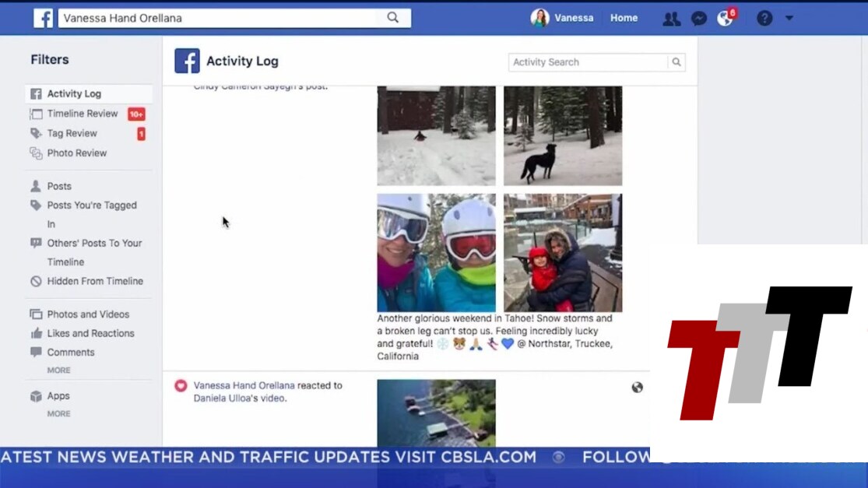Click the Vanessa Hand Orellana name link
Screen dimensions: 868x488
click(244, 385)
